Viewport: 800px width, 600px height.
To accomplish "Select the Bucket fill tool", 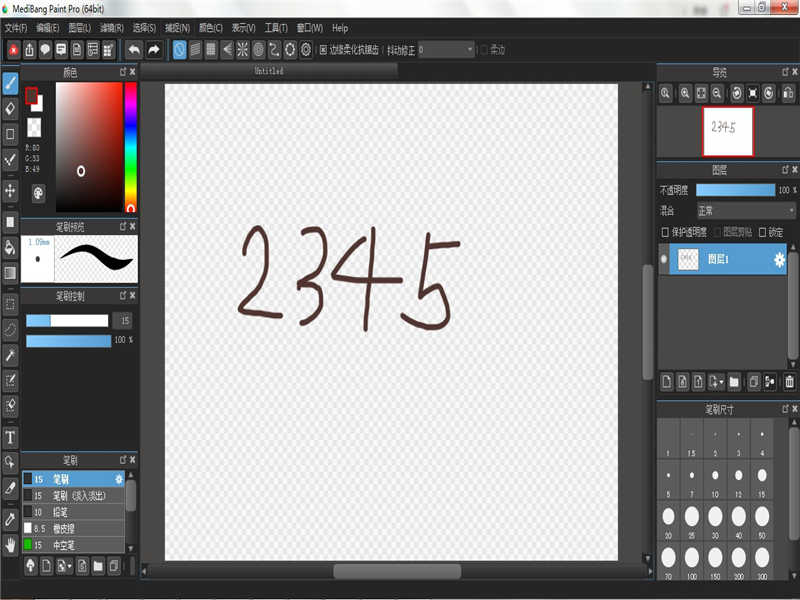I will pyautogui.click(x=10, y=247).
